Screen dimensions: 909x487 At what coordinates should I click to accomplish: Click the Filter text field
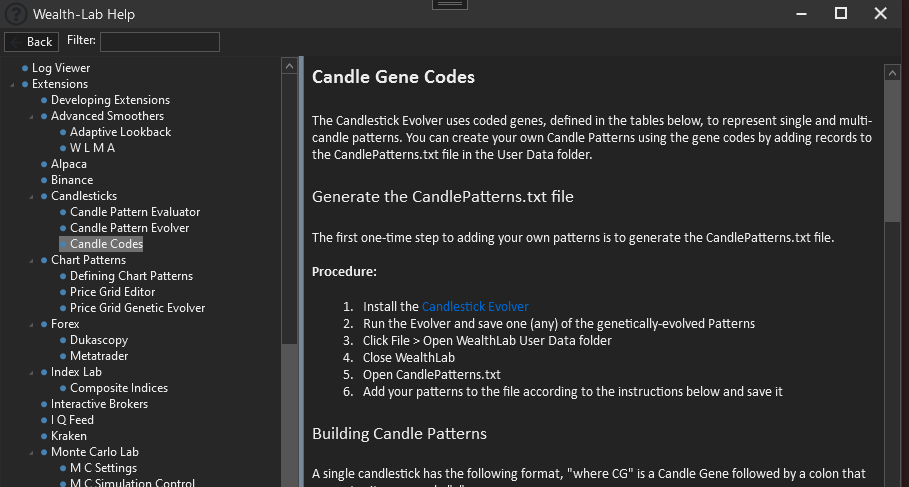coord(159,41)
